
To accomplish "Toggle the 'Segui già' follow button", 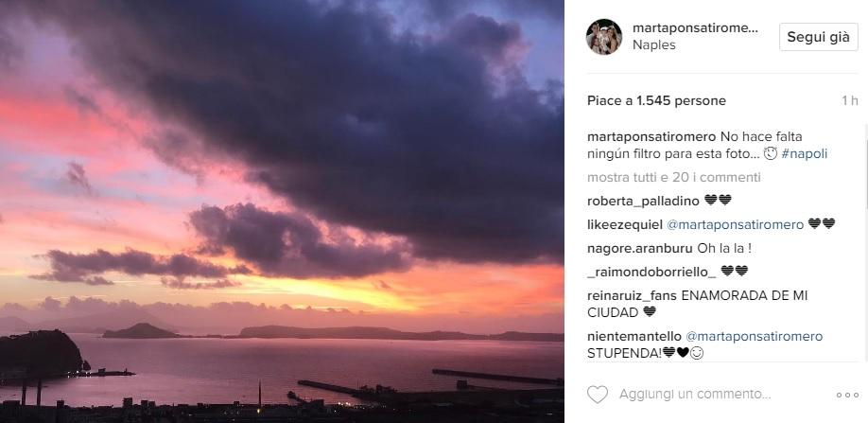I will coord(818,37).
